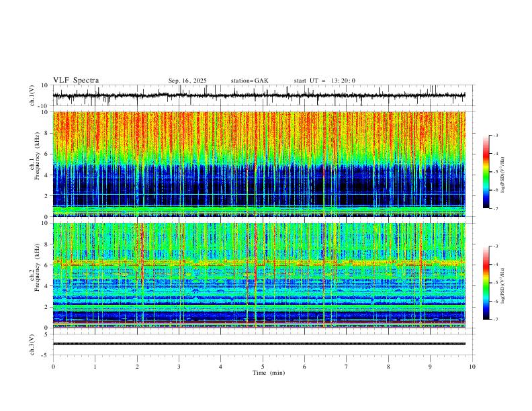The image size is (532, 411).
Task: Click the "5" tick on ch.3(V) axis
Action: pos(47,334)
